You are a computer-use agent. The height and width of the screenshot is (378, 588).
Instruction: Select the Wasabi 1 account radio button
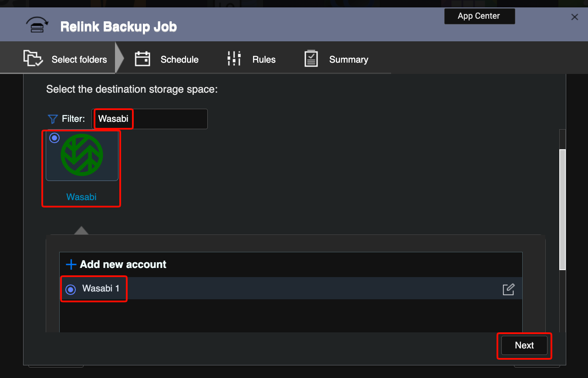(x=70, y=289)
